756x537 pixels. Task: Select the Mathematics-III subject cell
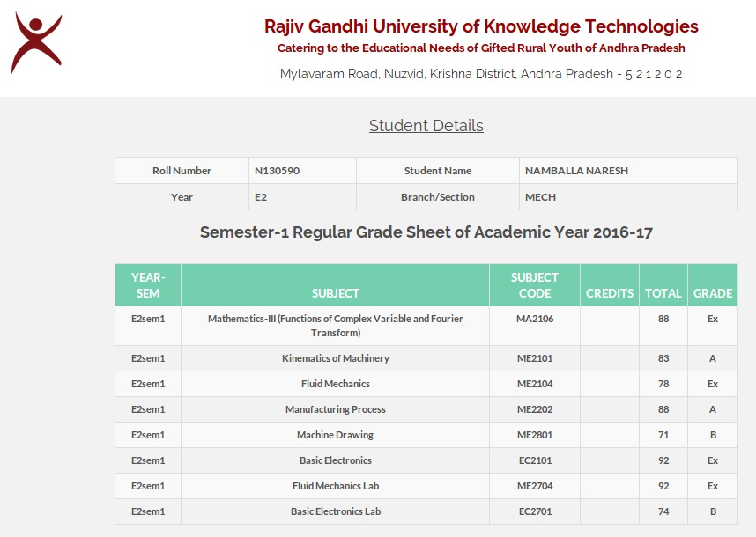point(335,326)
